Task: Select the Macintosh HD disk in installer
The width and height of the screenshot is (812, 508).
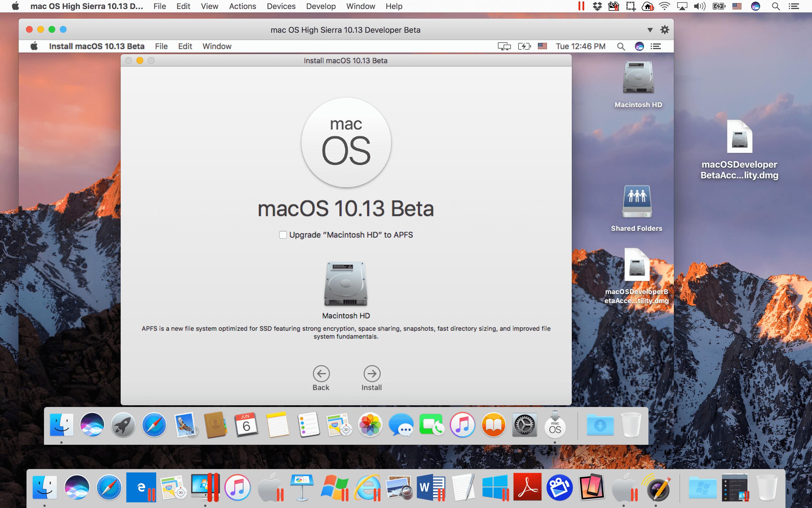Action: point(346,284)
